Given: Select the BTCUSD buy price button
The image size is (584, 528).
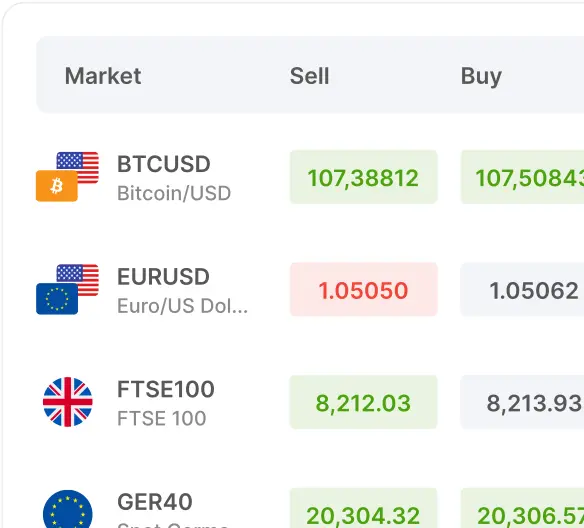Looking at the screenshot, I should click(x=523, y=177).
